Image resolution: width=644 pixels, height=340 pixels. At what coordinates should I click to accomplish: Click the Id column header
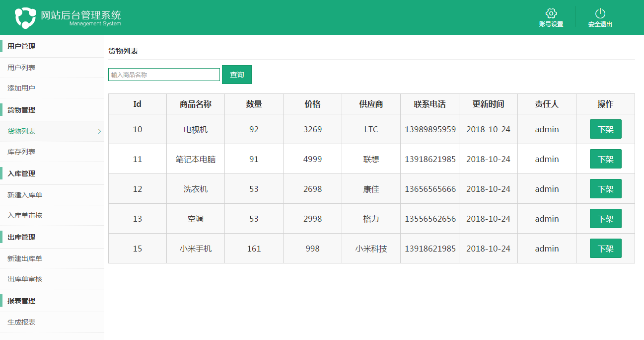click(138, 104)
